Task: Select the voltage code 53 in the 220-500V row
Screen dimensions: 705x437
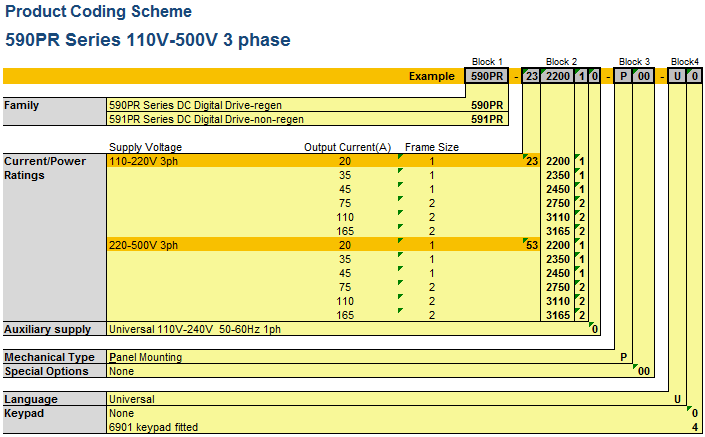Action: 532,245
